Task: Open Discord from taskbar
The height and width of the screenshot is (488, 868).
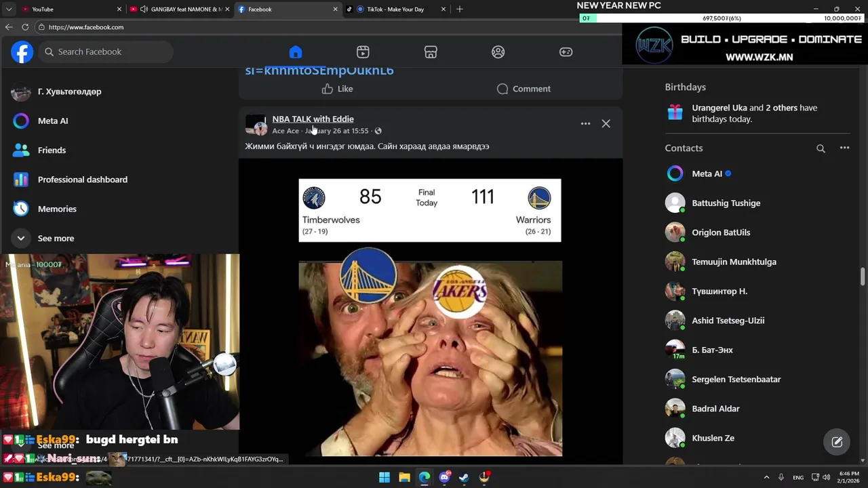Action: [x=444, y=477]
